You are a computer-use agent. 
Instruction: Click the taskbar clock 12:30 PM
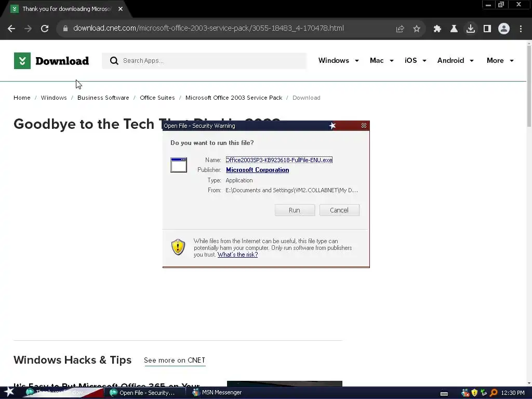[x=513, y=393]
